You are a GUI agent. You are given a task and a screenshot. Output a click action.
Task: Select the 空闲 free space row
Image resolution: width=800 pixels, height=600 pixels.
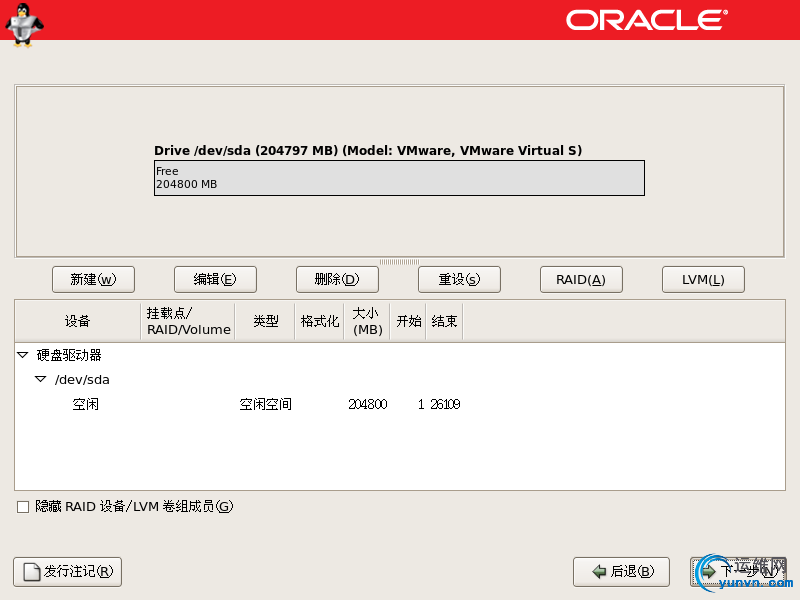(x=400, y=404)
